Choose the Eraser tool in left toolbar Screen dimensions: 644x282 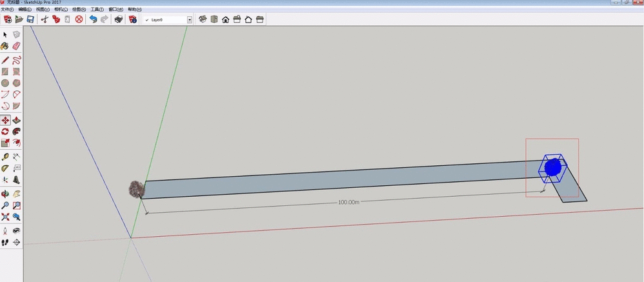tap(17, 46)
